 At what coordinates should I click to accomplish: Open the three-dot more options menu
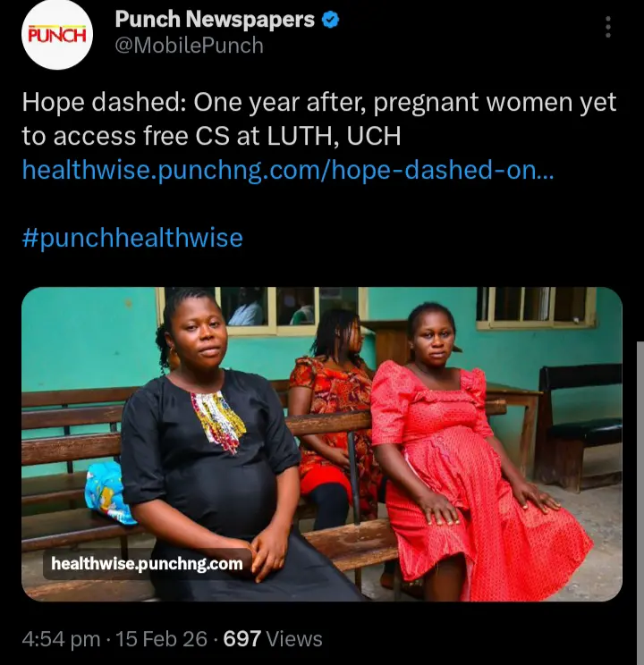click(608, 27)
